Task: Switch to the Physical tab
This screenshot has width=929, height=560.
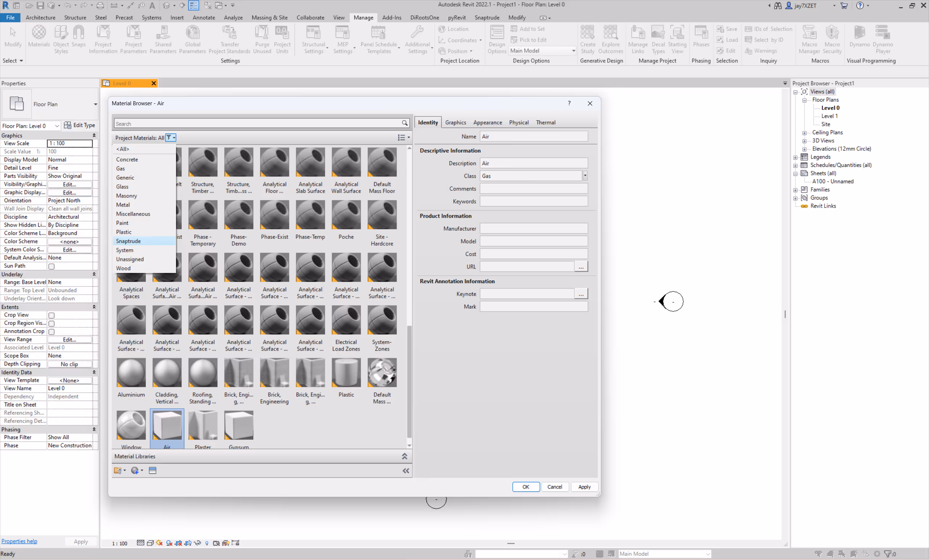Action: point(519,122)
